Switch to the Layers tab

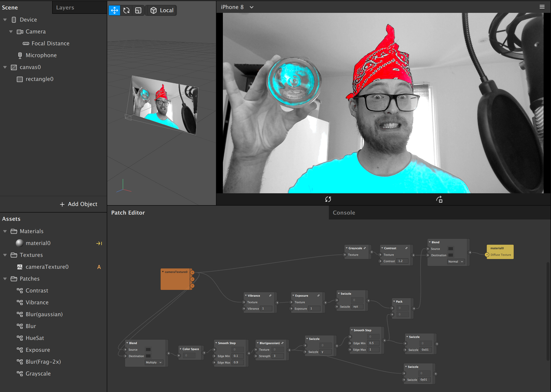pos(65,7)
